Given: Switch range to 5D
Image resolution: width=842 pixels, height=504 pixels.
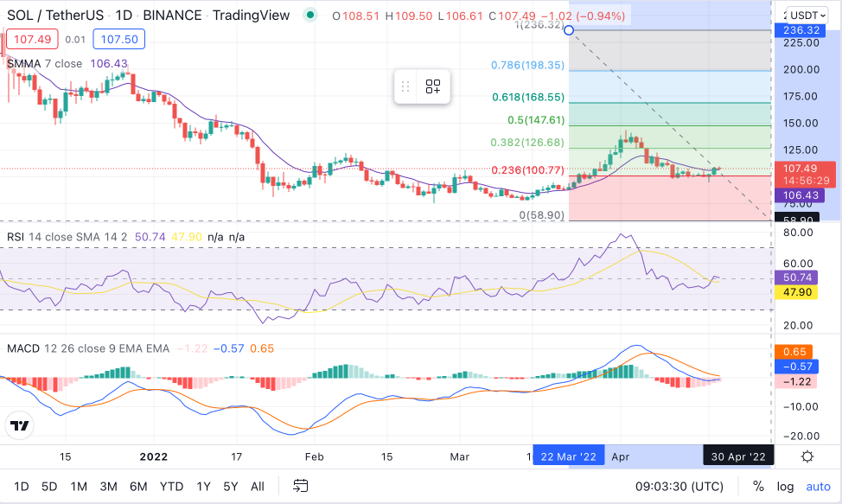Looking at the screenshot, I should click(x=49, y=487).
